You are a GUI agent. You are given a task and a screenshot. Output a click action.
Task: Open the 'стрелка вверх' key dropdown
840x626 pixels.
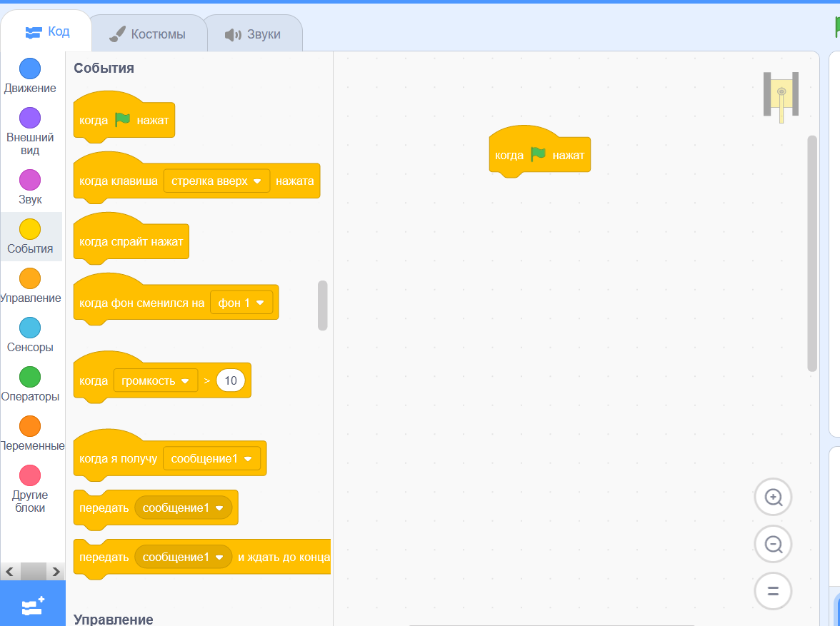click(216, 181)
